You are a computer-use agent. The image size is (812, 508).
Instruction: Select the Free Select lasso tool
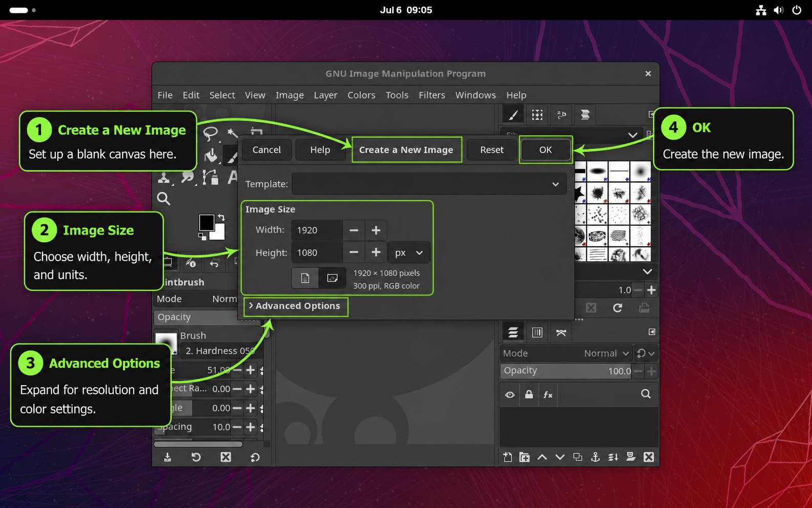pyautogui.click(x=210, y=134)
